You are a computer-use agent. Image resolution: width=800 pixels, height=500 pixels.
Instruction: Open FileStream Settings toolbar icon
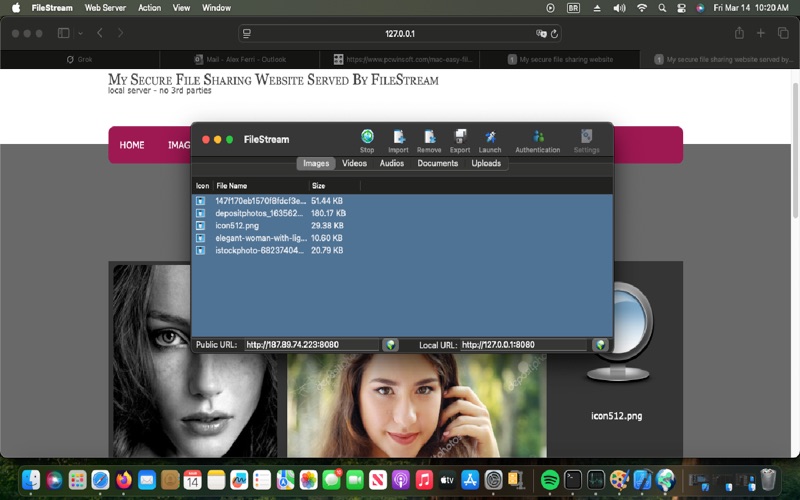point(586,141)
